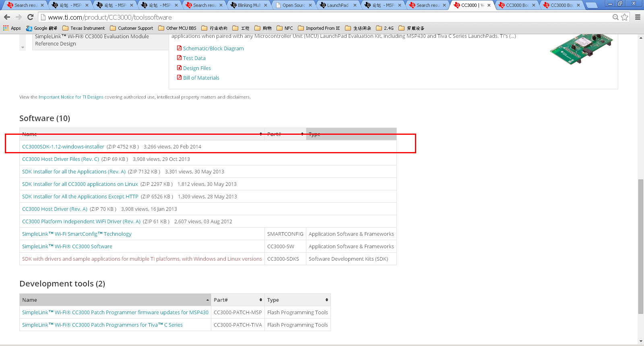Click the PDF icon beside Bill of Materials
Screen dimensions: 644x346
coord(180,77)
